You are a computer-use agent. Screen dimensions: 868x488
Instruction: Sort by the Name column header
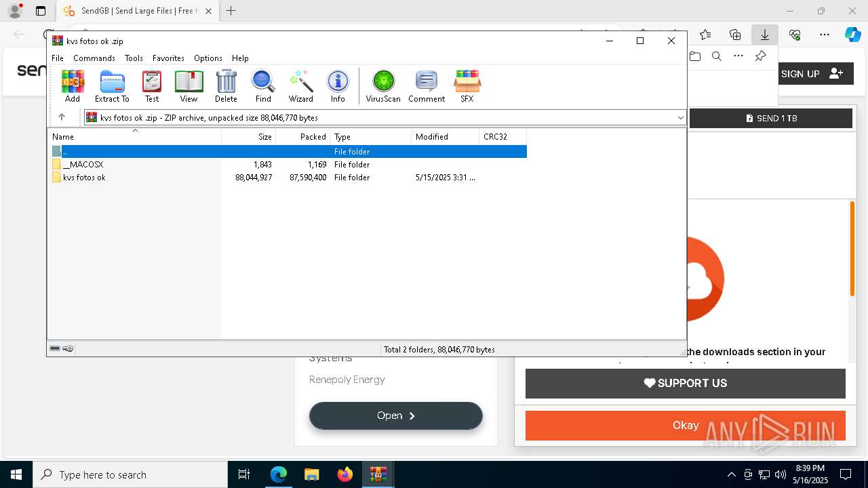tap(134, 137)
